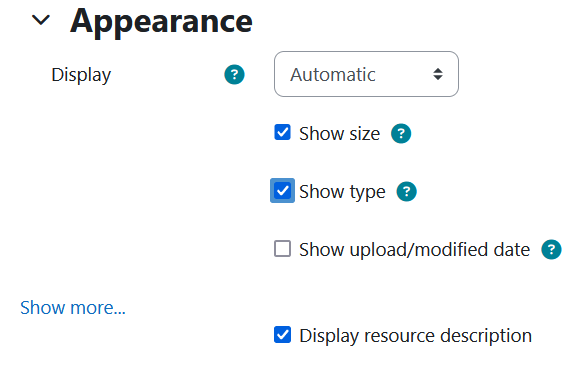Uncheck Display resource description checkbox
577x372 pixels.
(x=282, y=335)
